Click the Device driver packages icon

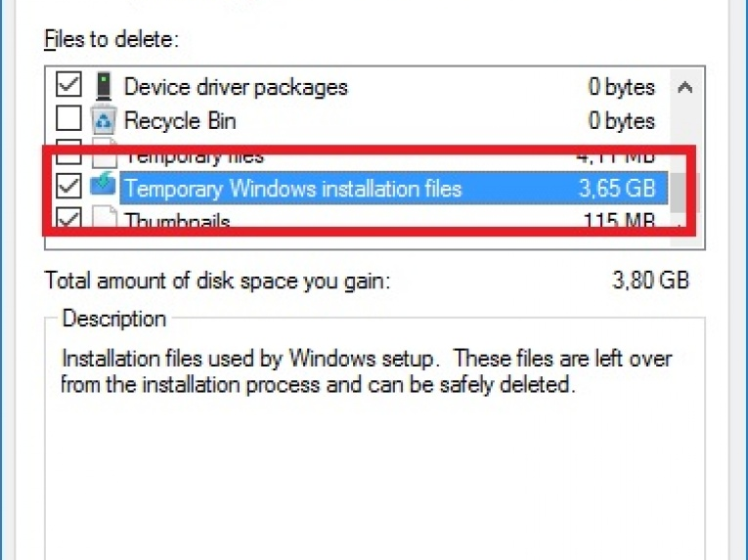(103, 87)
